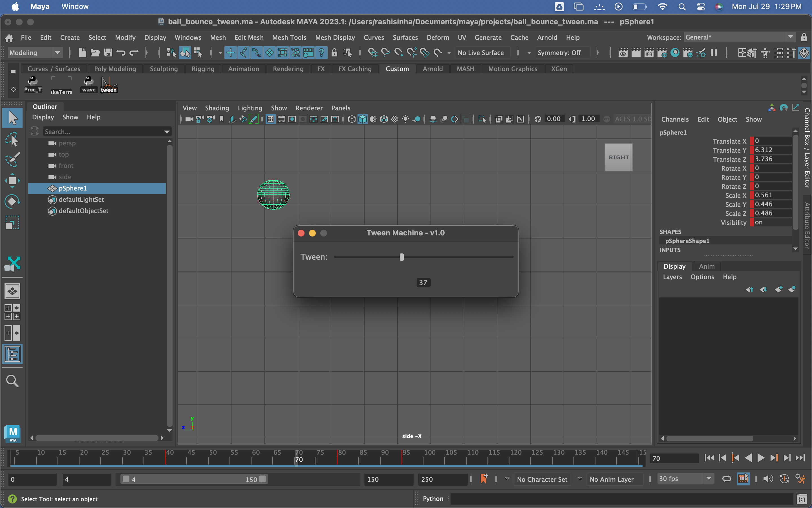Screen dimensions: 812x508
Task: Switch to the Animation shelf tab
Action: 244,69
